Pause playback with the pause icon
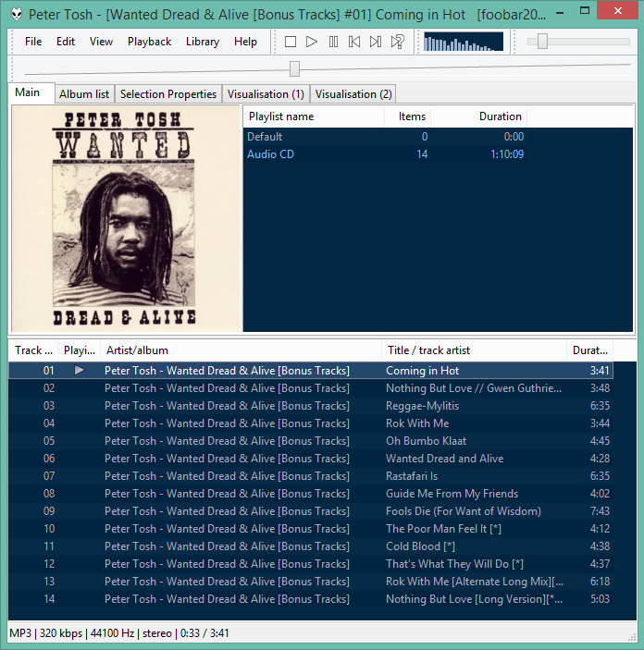The width and height of the screenshot is (644, 650). (x=333, y=42)
